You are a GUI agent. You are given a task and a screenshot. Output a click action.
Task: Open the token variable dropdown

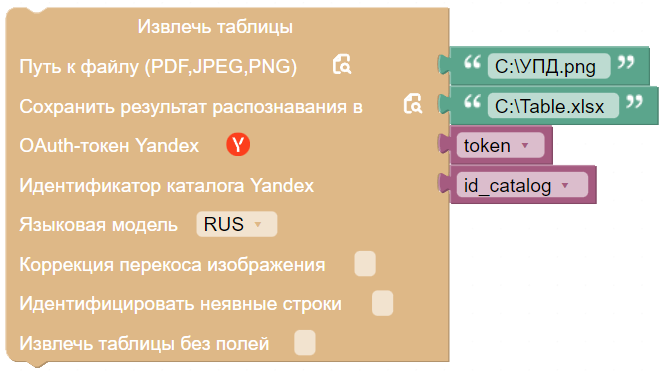pos(501,145)
